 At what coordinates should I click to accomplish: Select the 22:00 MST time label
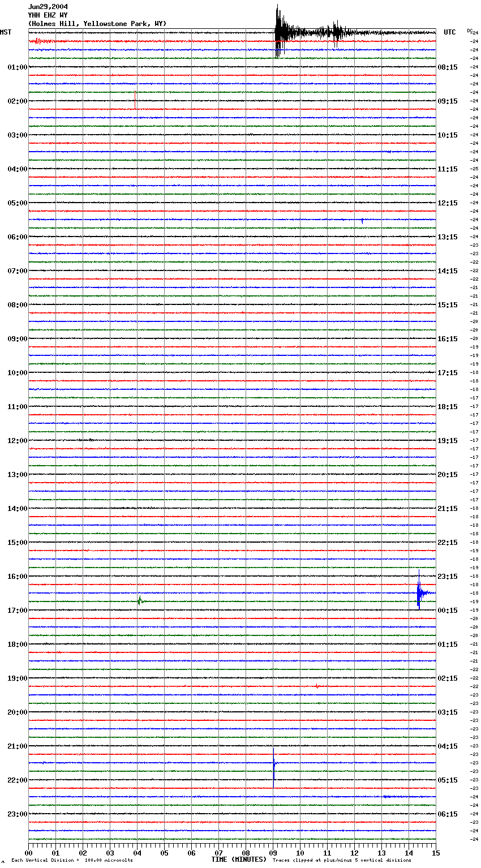[18, 780]
